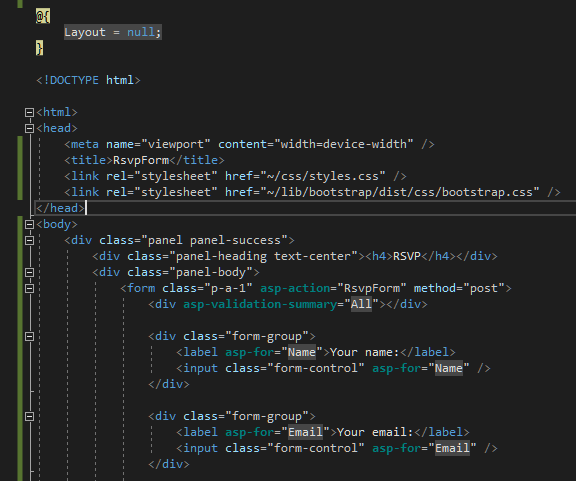Viewport: 576px width, 481px height.
Task: Click highlighted Email in label asp-for
Action: 305,432
